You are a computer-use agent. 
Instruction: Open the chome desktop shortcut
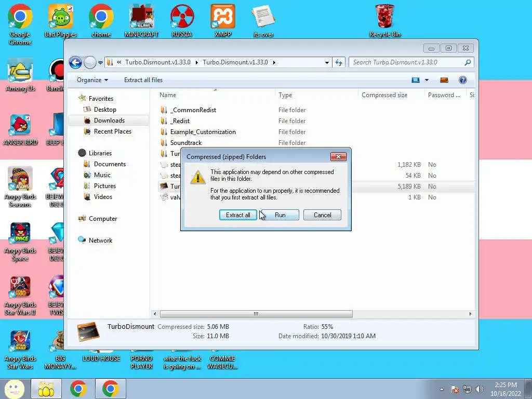[x=101, y=21]
